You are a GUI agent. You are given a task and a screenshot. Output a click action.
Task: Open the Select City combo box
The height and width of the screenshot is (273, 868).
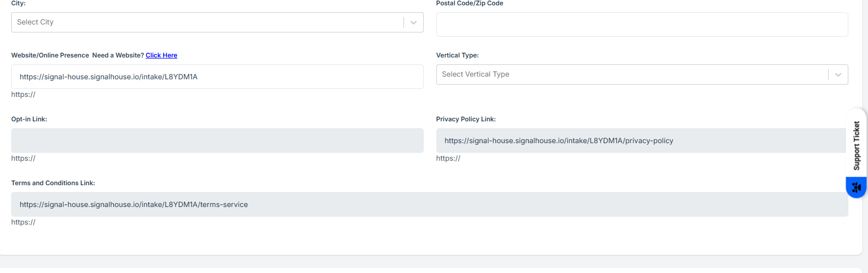[207, 22]
